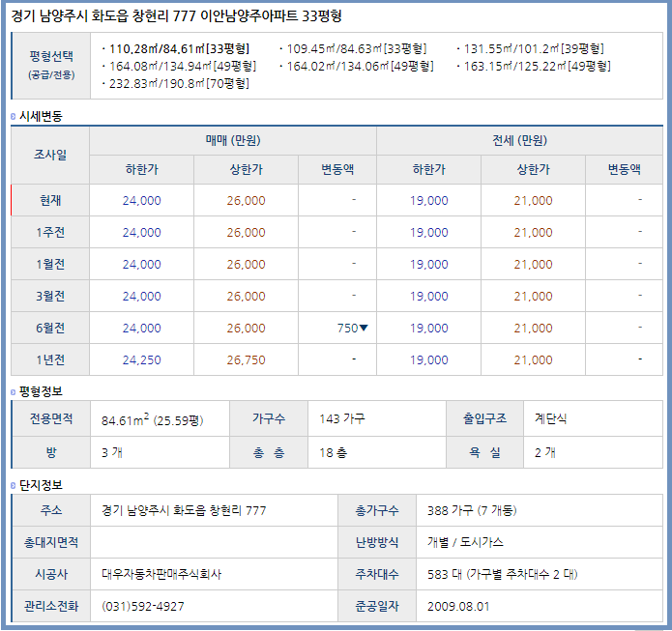672x631 pixels.
Task: Click the 18 층 value
Action: [334, 453]
